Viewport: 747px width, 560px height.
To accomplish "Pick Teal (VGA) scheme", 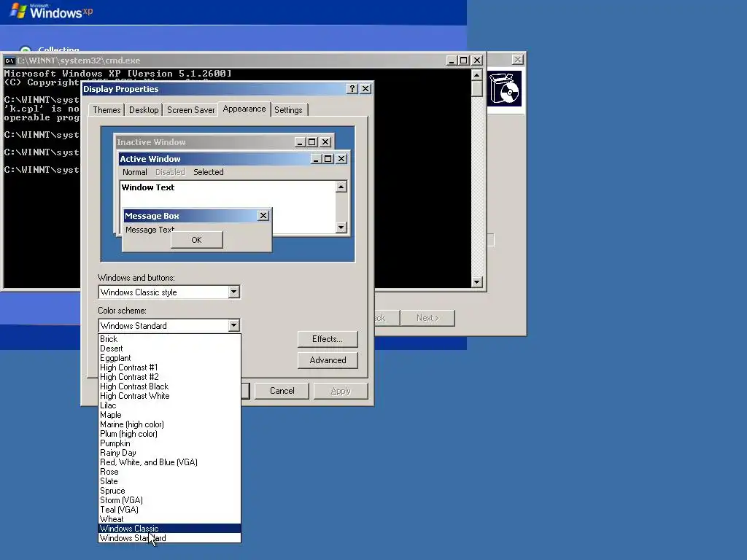I will click(169, 510).
